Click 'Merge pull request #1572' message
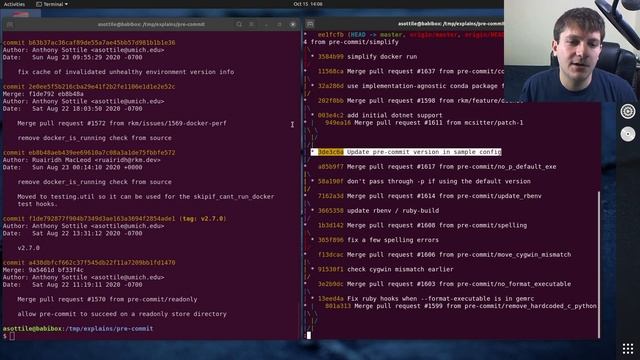Viewport: 640px width, 360px height. tap(122, 123)
